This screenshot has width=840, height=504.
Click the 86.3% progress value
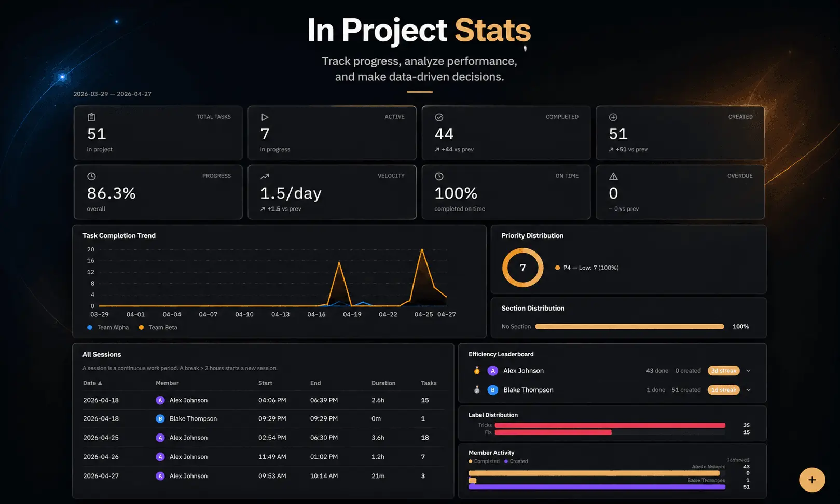tap(112, 193)
